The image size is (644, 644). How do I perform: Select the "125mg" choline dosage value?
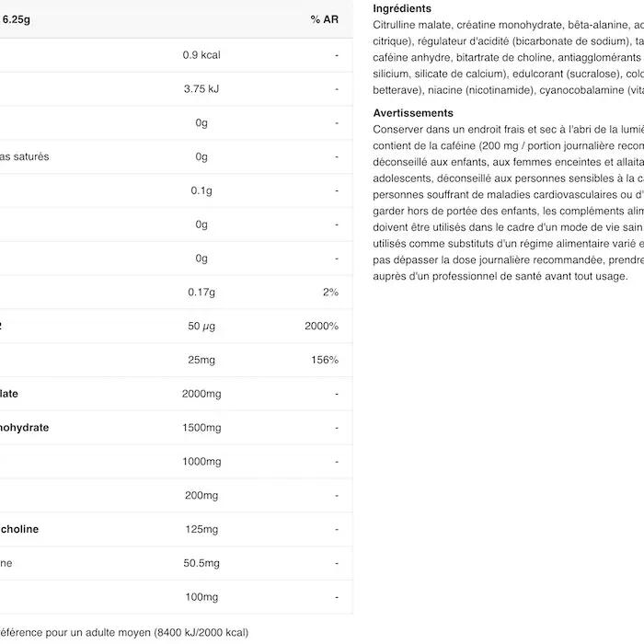(201, 530)
